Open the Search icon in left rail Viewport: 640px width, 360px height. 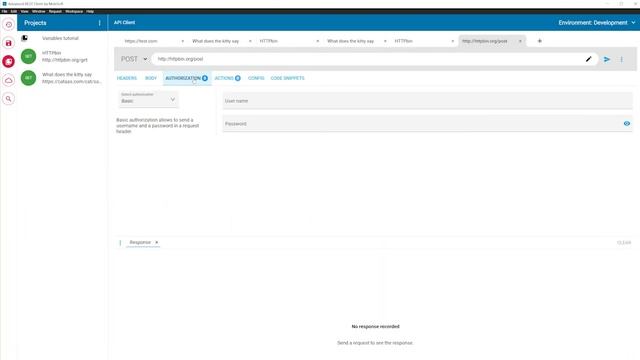(x=9, y=99)
